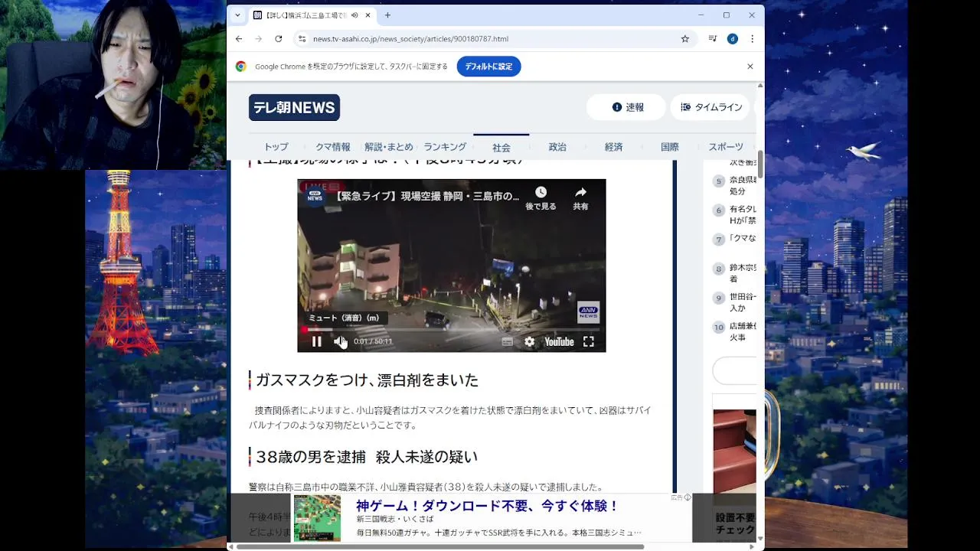980x551 pixels.
Task: Go back to previous page
Action: [x=239, y=39]
